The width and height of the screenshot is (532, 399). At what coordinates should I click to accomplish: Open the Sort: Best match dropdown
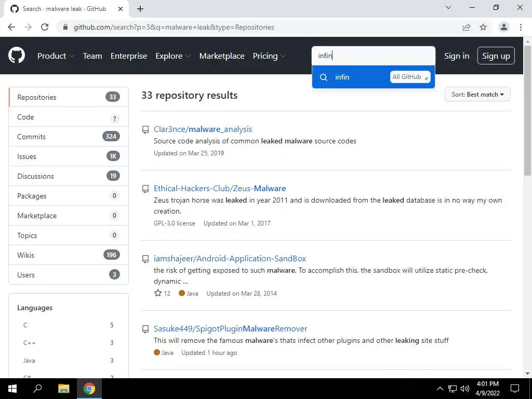click(477, 95)
